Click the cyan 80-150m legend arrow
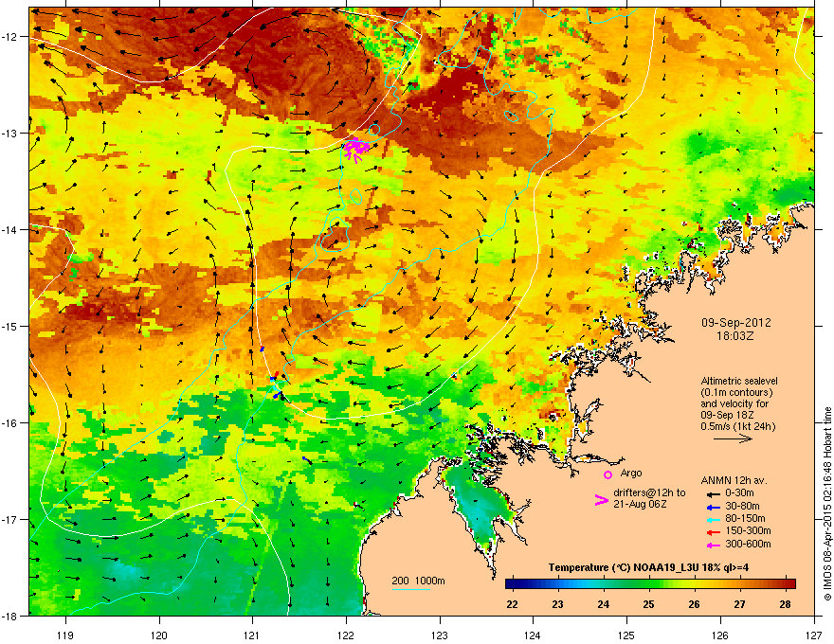834x644 pixels. pos(712,520)
